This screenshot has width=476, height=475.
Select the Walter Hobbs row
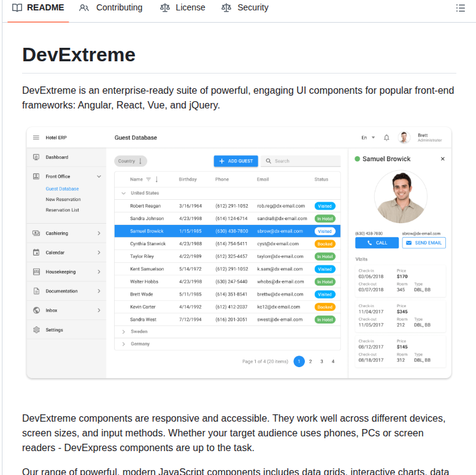tap(228, 282)
